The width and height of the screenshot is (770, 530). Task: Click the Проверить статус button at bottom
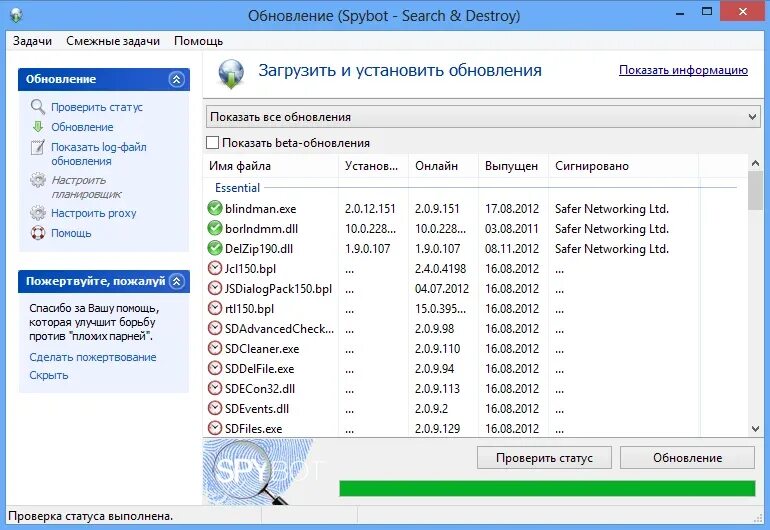click(544, 458)
